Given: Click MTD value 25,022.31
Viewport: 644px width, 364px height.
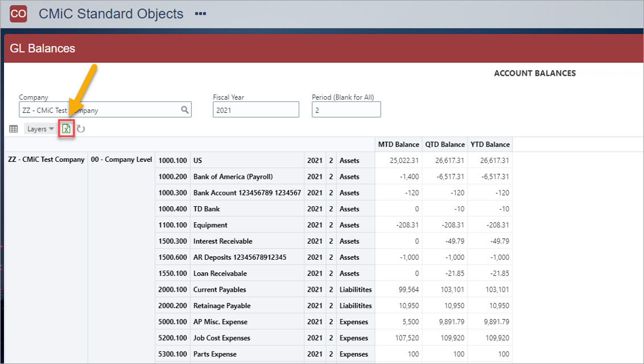Looking at the screenshot, I should (404, 161).
